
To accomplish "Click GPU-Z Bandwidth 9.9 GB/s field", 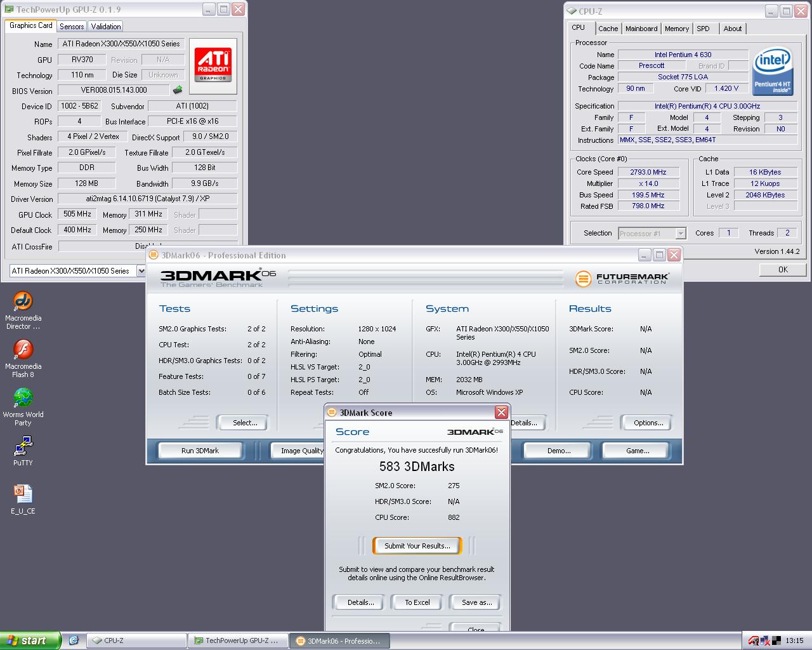I will click(x=205, y=183).
